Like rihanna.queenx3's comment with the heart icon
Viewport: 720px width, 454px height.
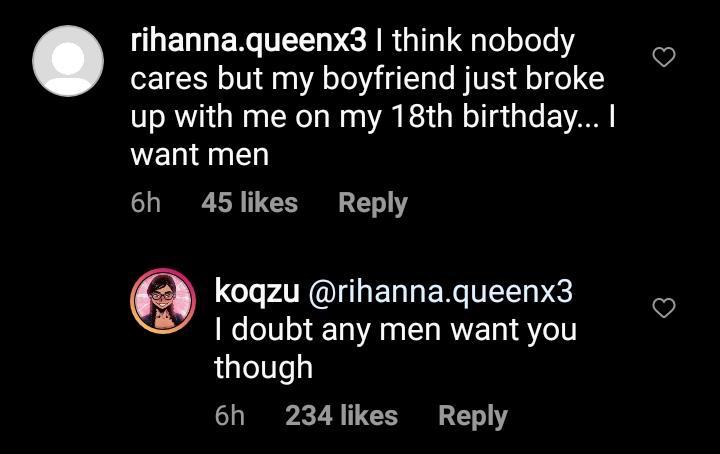tap(663, 58)
